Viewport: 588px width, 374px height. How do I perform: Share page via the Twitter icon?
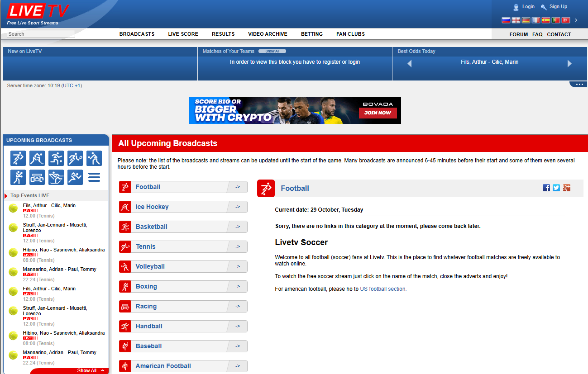(x=556, y=188)
